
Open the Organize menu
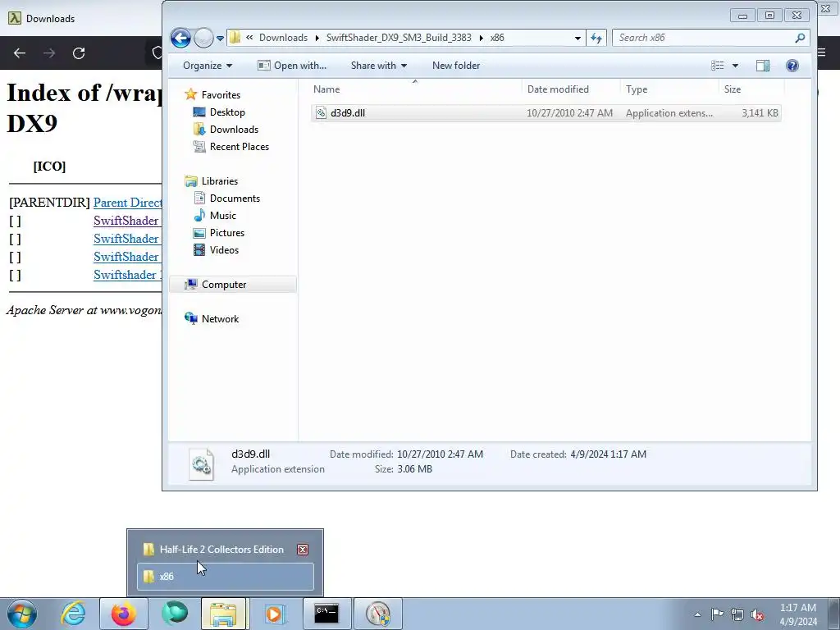click(208, 66)
